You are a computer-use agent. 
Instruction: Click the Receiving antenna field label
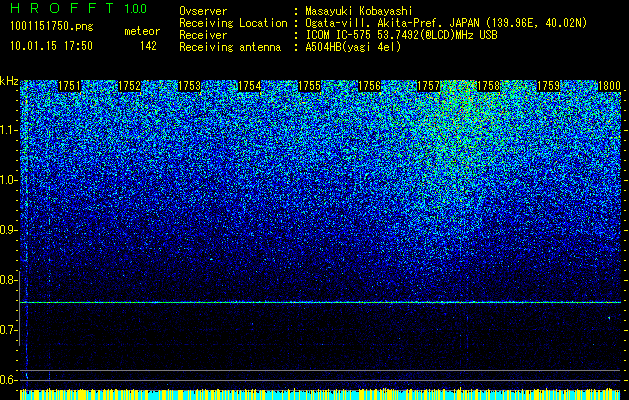tap(230, 47)
